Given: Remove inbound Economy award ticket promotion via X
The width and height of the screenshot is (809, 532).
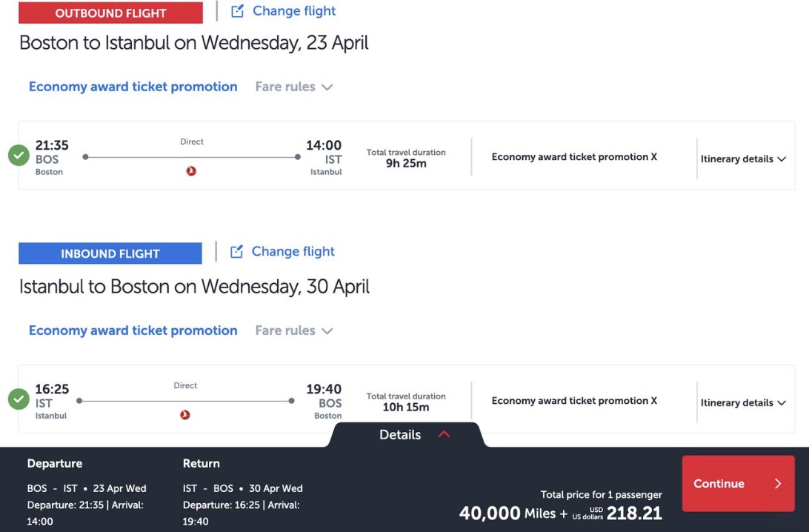Looking at the screenshot, I should [652, 400].
